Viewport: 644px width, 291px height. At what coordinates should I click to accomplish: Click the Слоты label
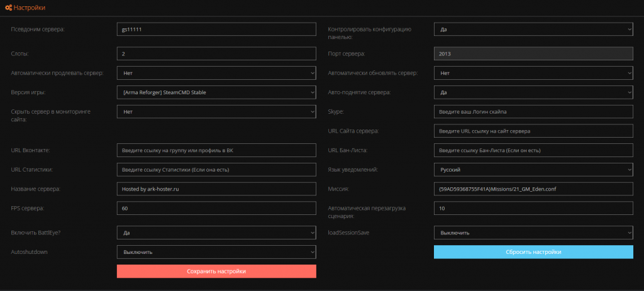tap(19, 54)
